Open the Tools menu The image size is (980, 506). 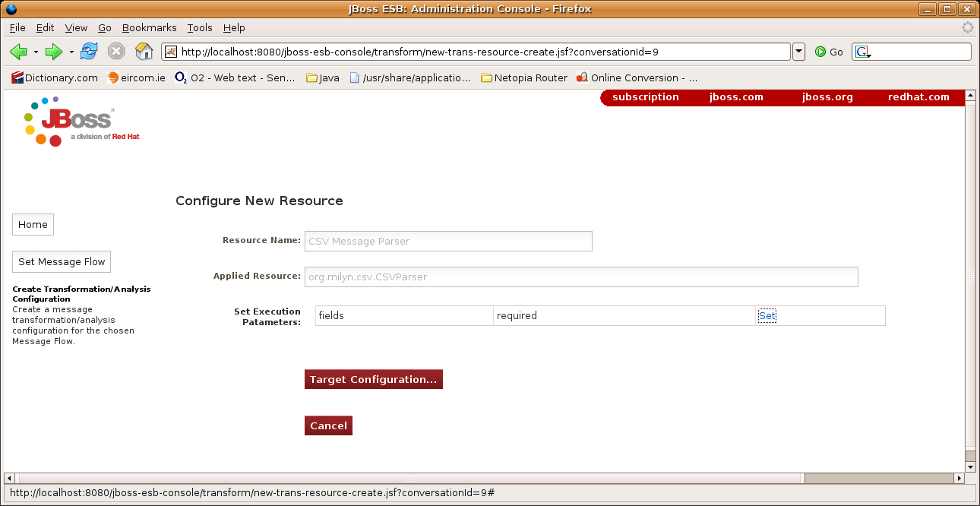(x=200, y=27)
